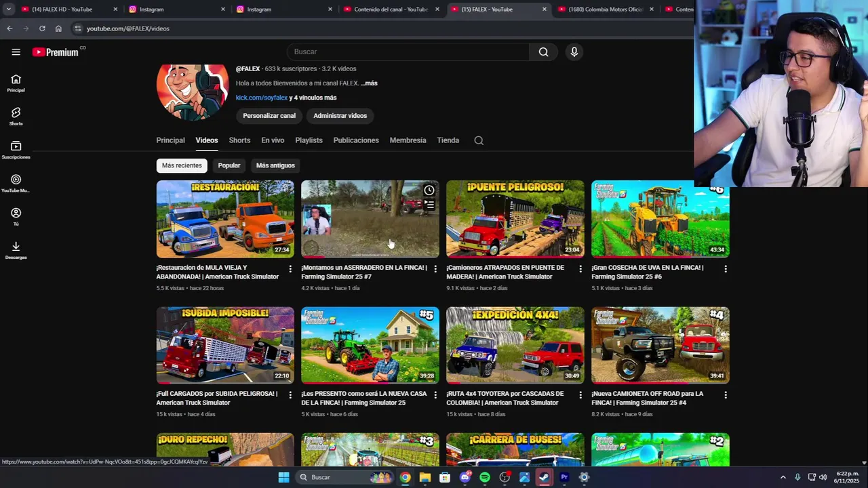Click the browser address bar URL
The image size is (868, 488).
point(128,28)
